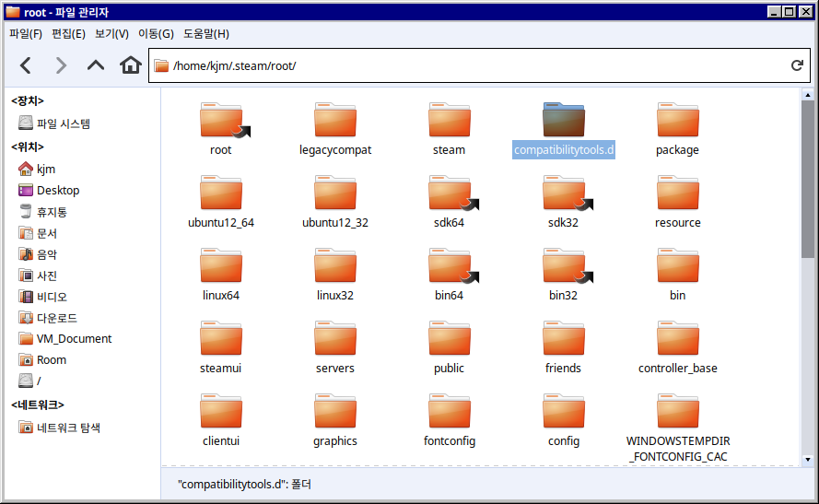Select the bin folder icon

[677, 265]
